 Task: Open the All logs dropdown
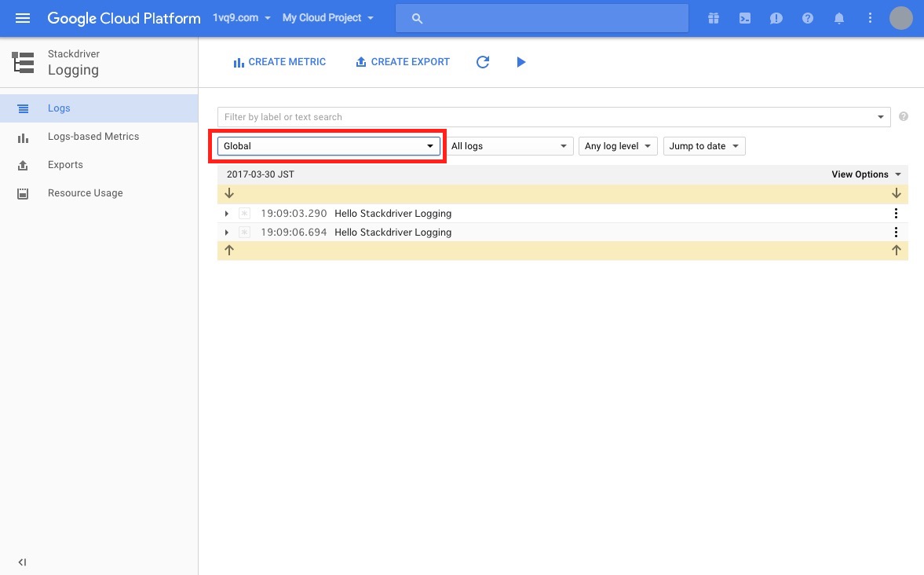pos(509,146)
